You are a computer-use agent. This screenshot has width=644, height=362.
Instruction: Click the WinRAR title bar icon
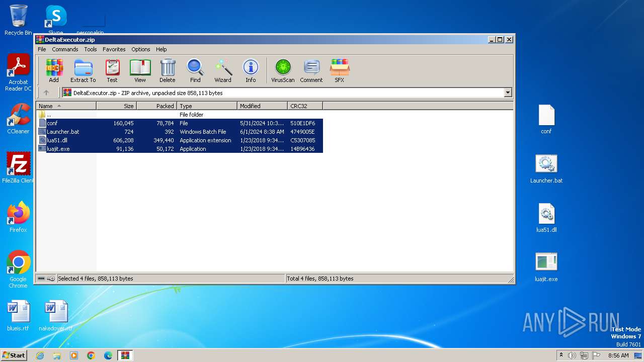pos(40,40)
